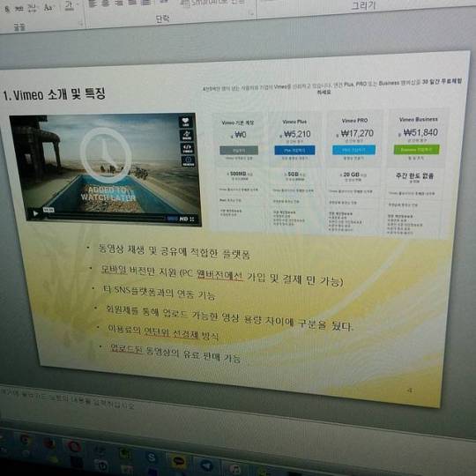Click light blue PRO signup button
Viewport: 476px width, 476px height.
point(354,150)
